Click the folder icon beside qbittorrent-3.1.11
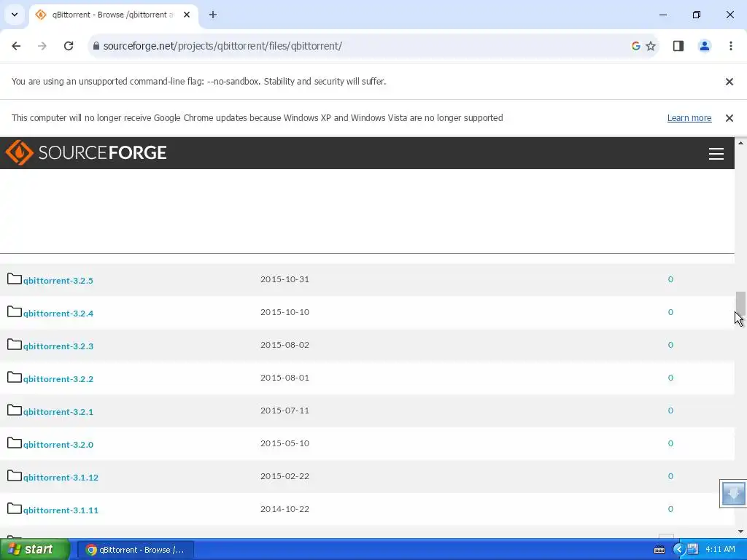Screen dimensions: 747x560 [15, 509]
